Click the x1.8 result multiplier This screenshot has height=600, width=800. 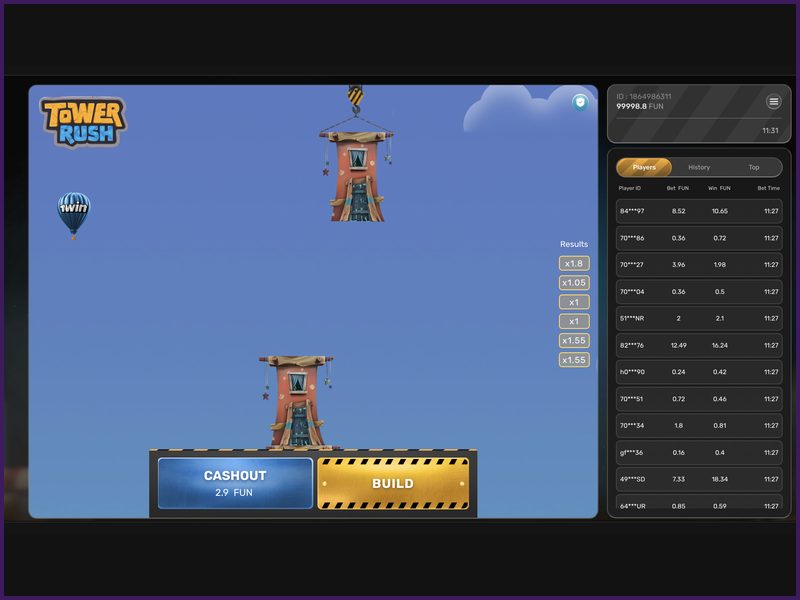pos(573,262)
